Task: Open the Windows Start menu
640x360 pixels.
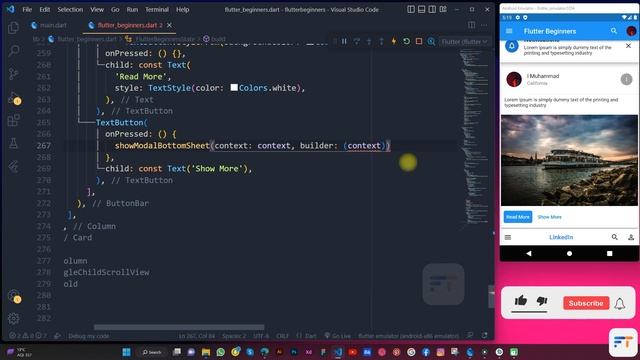Action: 126,352
